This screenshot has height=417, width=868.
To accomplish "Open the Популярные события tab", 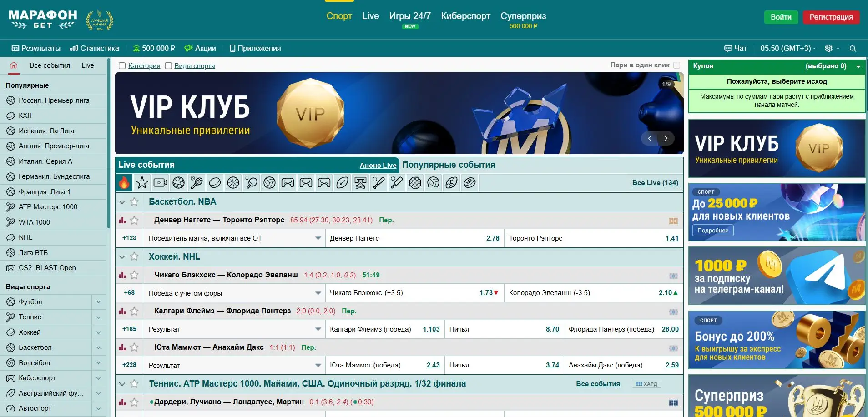I will pyautogui.click(x=449, y=165).
